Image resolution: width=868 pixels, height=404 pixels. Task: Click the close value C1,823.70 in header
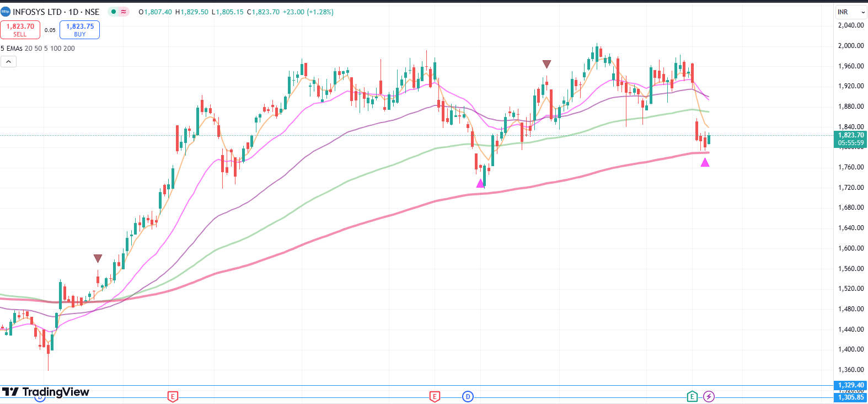click(x=263, y=12)
